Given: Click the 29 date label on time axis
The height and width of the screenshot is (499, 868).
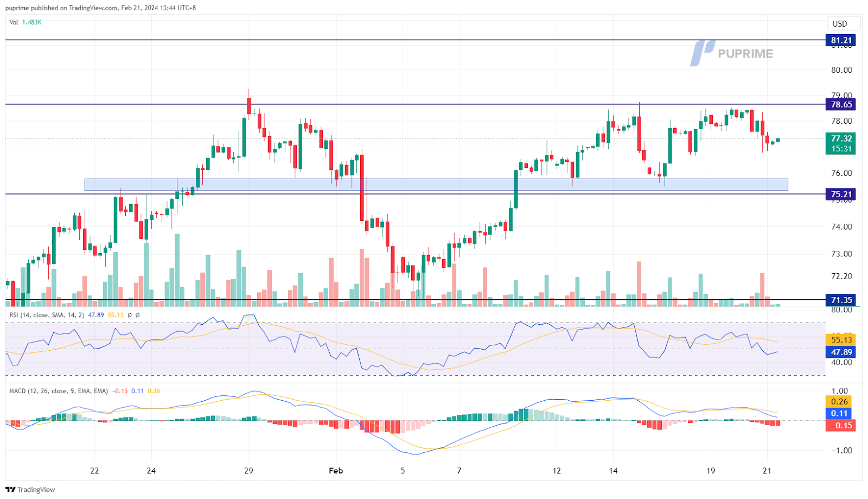Looking at the screenshot, I should 248,471.
